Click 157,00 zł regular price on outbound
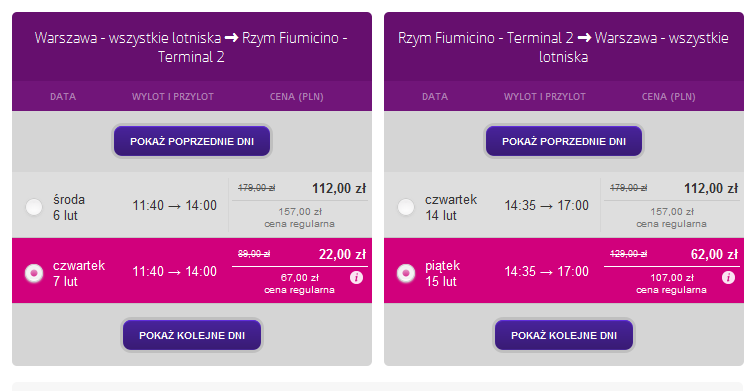The width and height of the screenshot is (754, 391). 300,212
